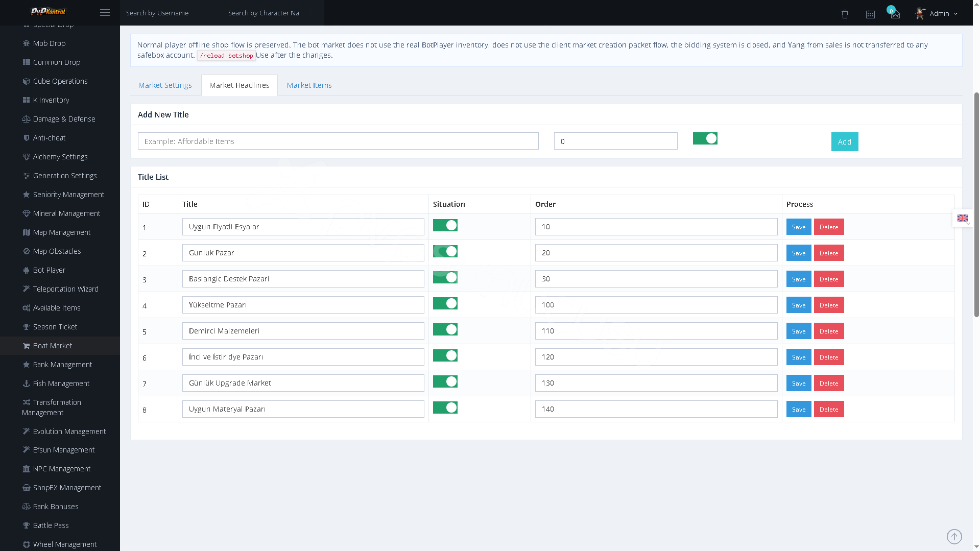Open the calendar icon in header
980x551 pixels.
pyautogui.click(x=870, y=14)
